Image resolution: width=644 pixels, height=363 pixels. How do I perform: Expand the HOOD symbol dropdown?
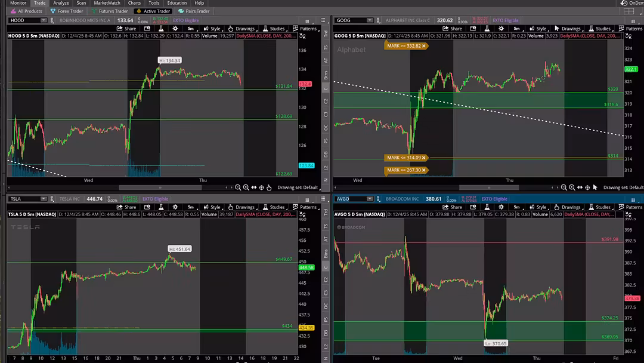pos(43,20)
